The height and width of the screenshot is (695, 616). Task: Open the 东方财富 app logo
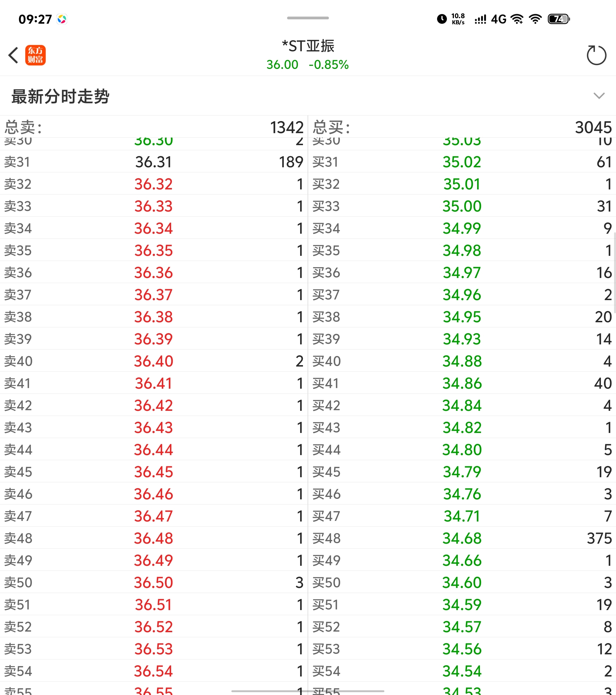[35, 55]
